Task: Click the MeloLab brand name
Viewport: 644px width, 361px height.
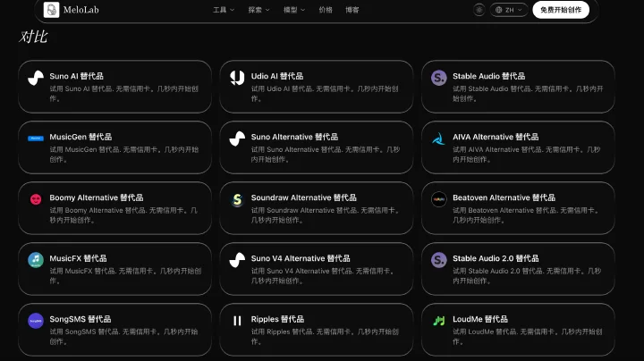Action: (80, 10)
